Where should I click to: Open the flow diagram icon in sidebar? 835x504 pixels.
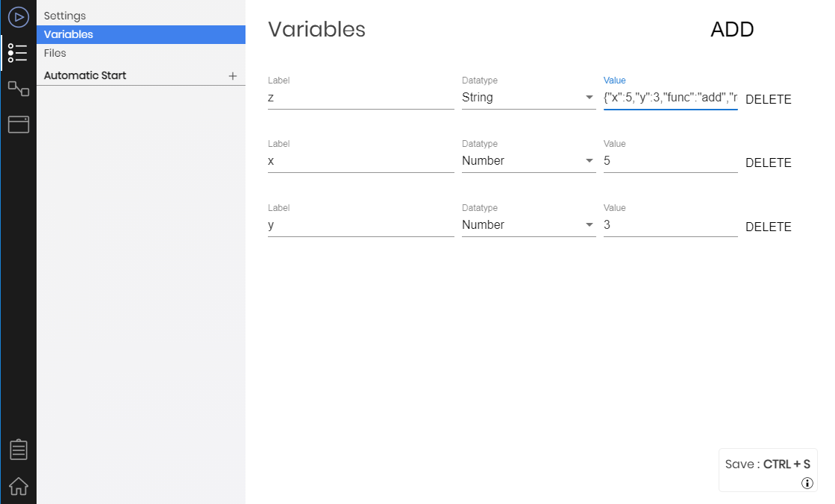pyautogui.click(x=19, y=88)
